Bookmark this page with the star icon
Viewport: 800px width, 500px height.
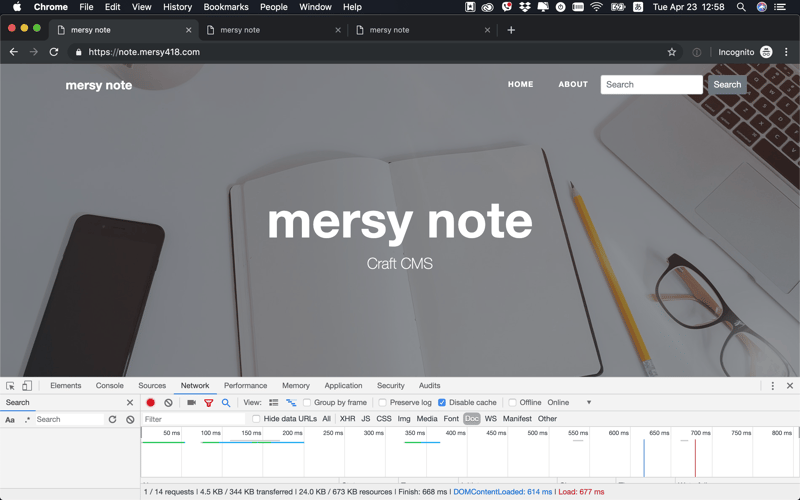tap(672, 52)
